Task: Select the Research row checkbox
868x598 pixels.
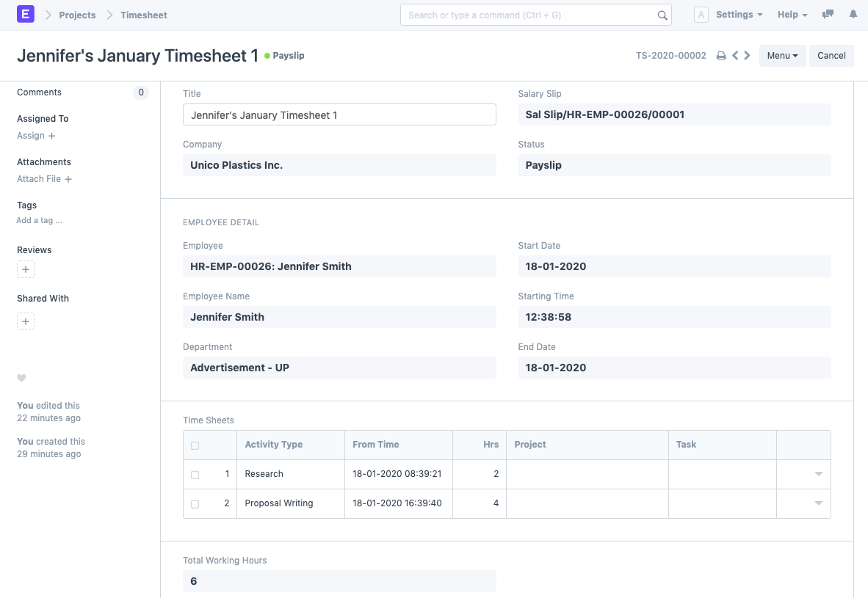Action: pos(195,475)
